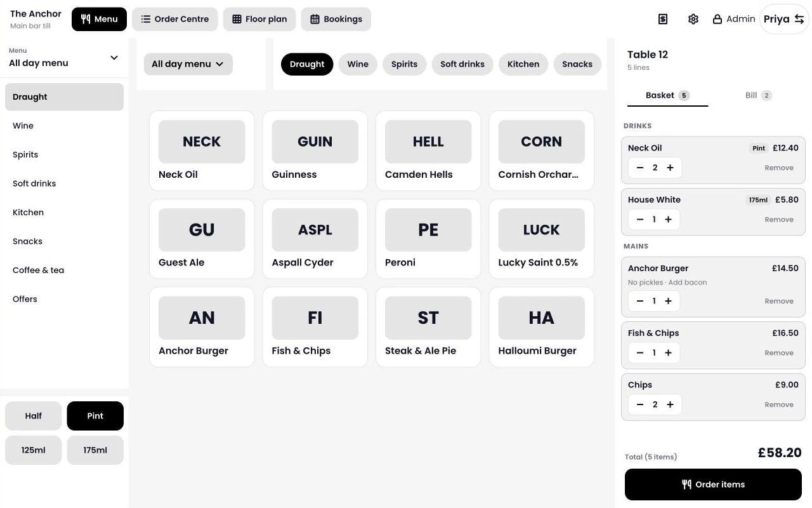This screenshot has height=508, width=812.
Task: Open Soft drinks in the sidebar
Action: (x=64, y=184)
